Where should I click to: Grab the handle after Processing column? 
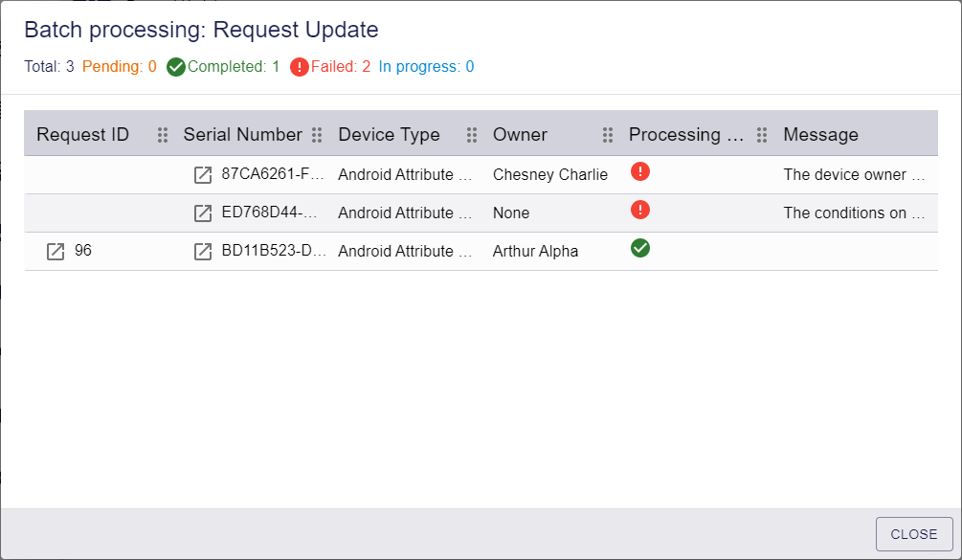[762, 135]
